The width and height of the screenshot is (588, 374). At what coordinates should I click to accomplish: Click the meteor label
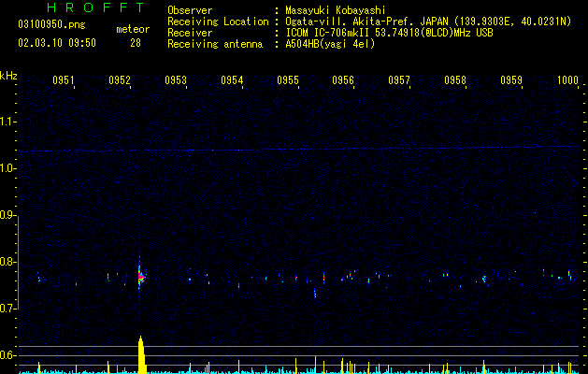(133, 29)
